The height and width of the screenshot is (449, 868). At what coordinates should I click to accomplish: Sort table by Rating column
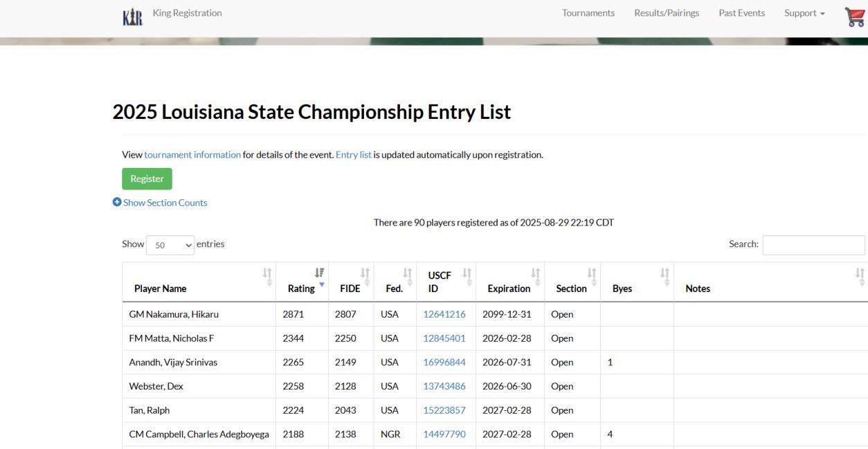coord(319,277)
